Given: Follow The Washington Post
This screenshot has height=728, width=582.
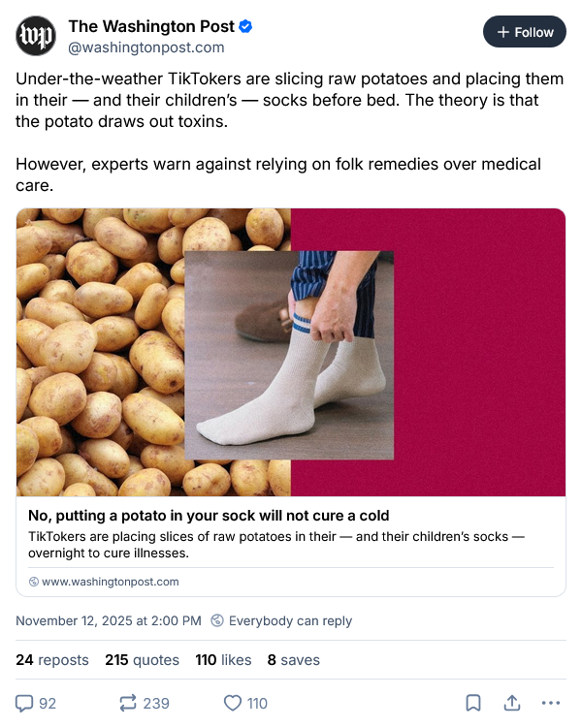Looking at the screenshot, I should click(x=524, y=32).
